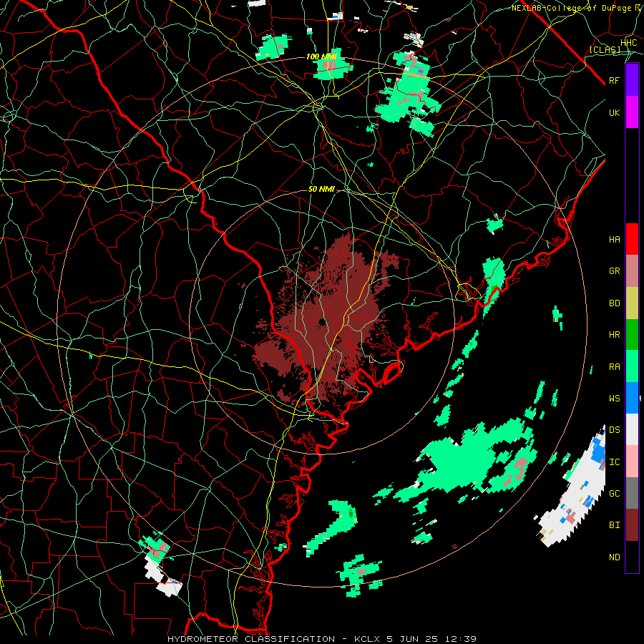This screenshot has width=644, height=644.
Task: Click the "GC" legend label
Action: (x=614, y=493)
